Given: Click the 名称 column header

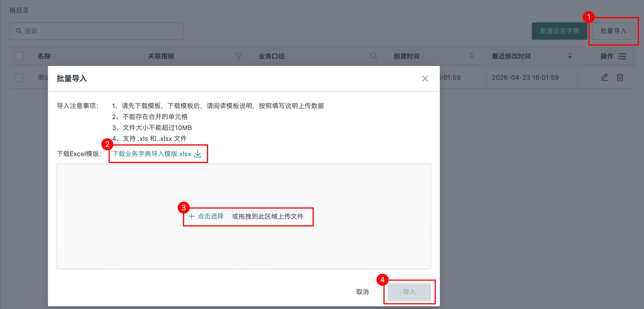Looking at the screenshot, I should tap(44, 56).
